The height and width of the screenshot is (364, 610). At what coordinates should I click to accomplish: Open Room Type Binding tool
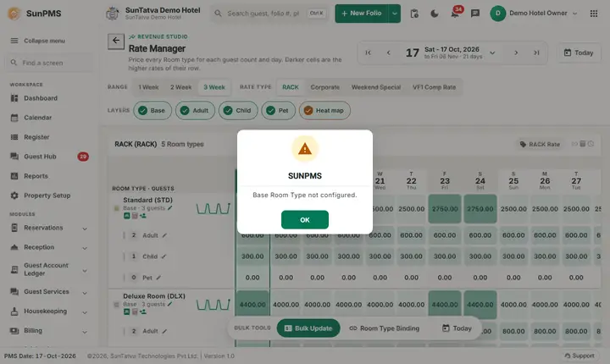click(385, 328)
